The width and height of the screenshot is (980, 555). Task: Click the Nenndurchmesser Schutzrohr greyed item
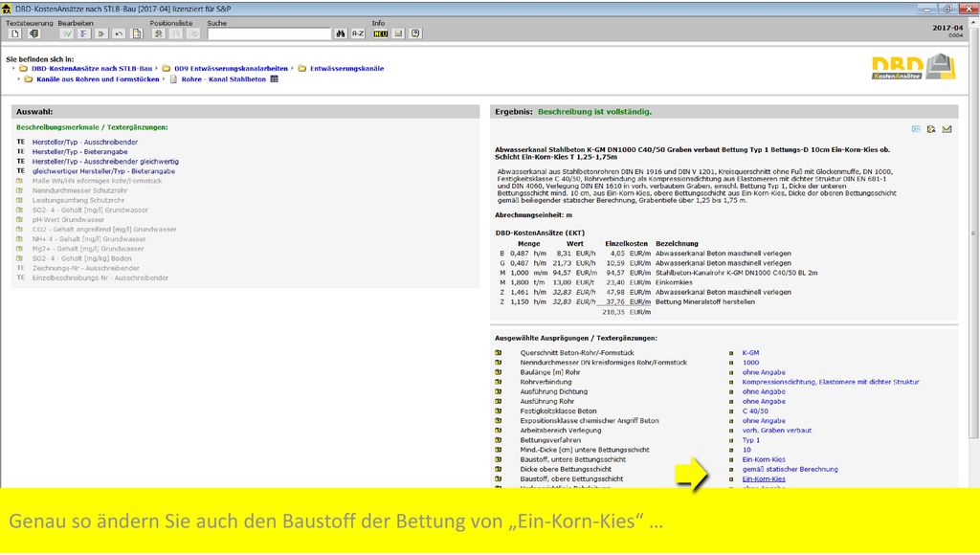point(80,190)
